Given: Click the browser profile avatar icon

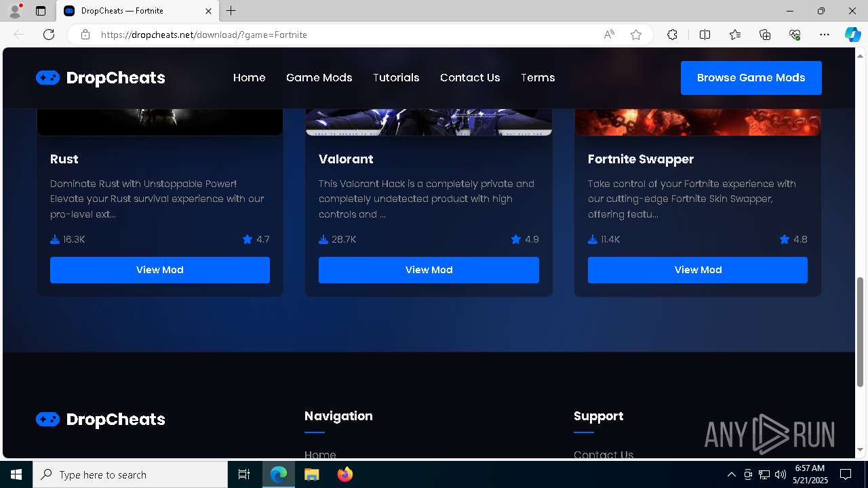Looking at the screenshot, I should [x=15, y=11].
